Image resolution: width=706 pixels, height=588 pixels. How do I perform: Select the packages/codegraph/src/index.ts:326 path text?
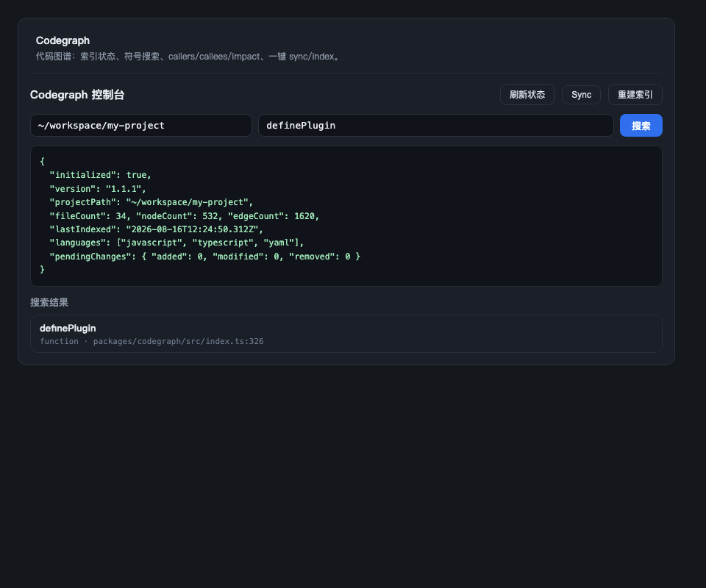[x=178, y=342]
